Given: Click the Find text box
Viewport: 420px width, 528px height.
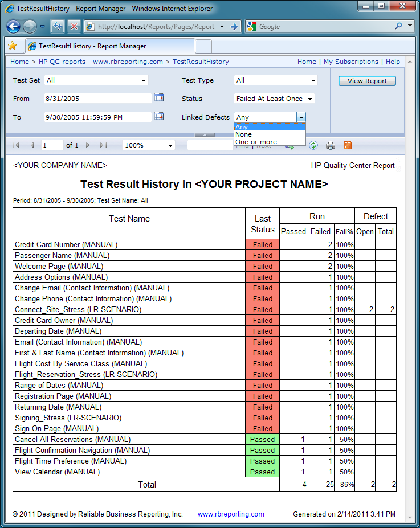Looking at the screenshot, I should [210, 145].
